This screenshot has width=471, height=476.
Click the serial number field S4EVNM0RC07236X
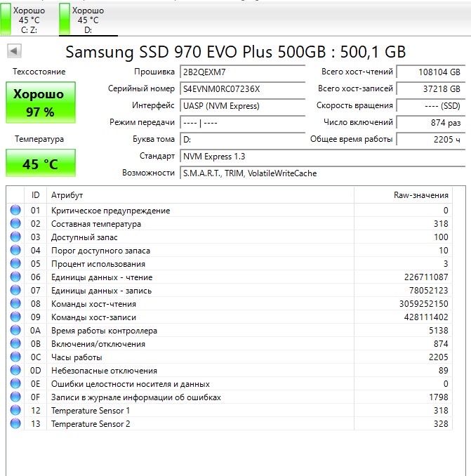pyautogui.click(x=242, y=89)
